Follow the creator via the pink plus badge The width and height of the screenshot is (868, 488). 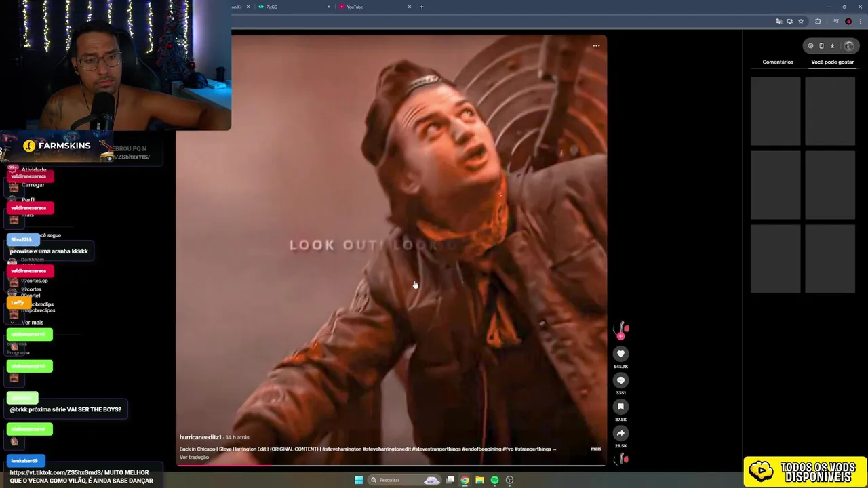pos(620,336)
